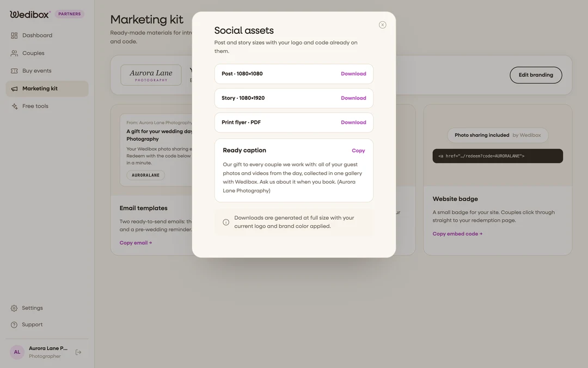Click the PARTNERS badge
This screenshot has width=588, height=368.
[x=69, y=14]
